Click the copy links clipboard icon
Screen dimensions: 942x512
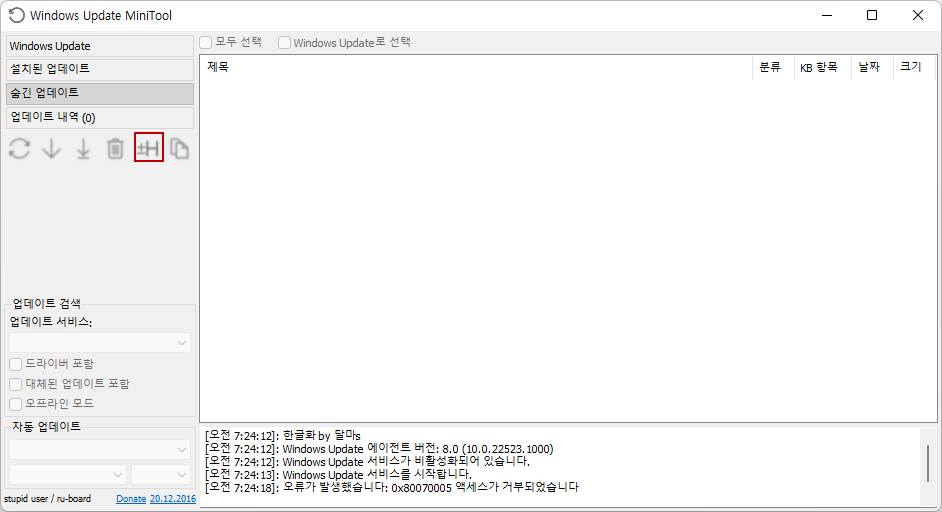[x=179, y=148]
